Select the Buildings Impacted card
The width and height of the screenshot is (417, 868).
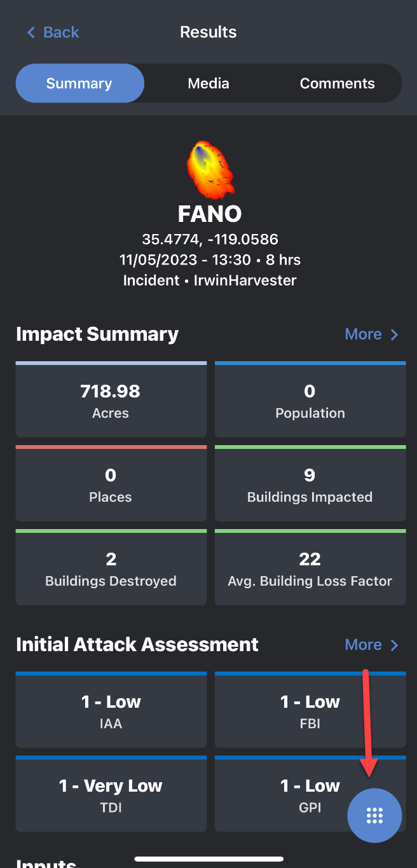310,485
